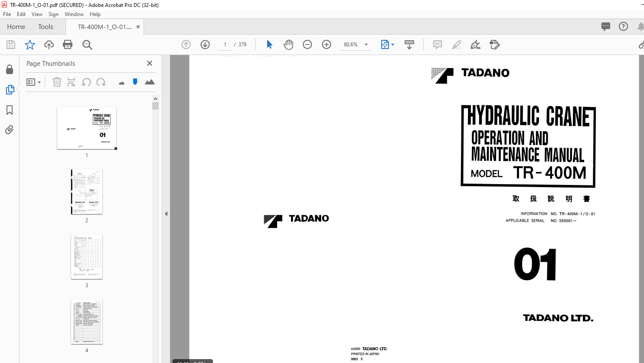This screenshot has height=363, width=644.
Task: Activate the Hand pan tool
Action: (x=288, y=45)
